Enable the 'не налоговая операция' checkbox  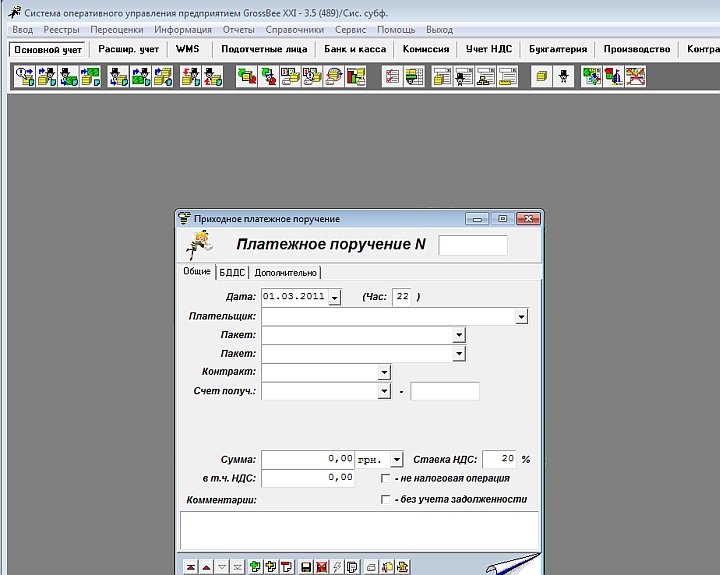(386, 478)
